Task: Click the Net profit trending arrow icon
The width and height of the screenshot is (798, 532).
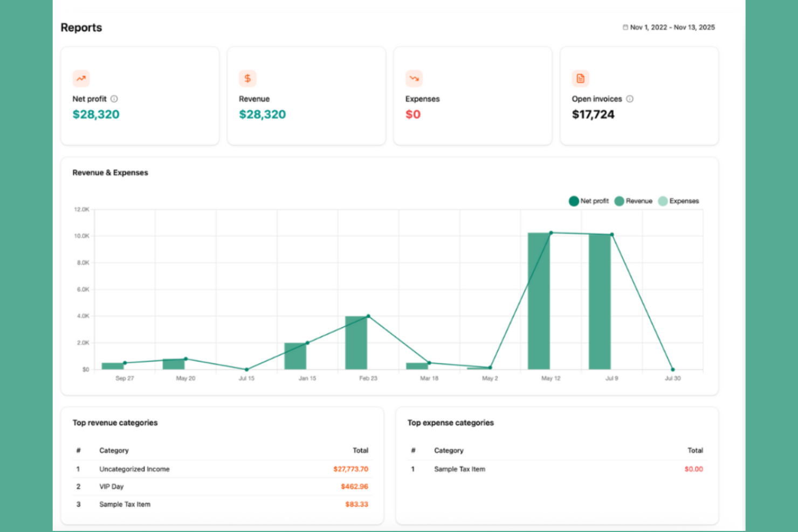Action: (81, 78)
